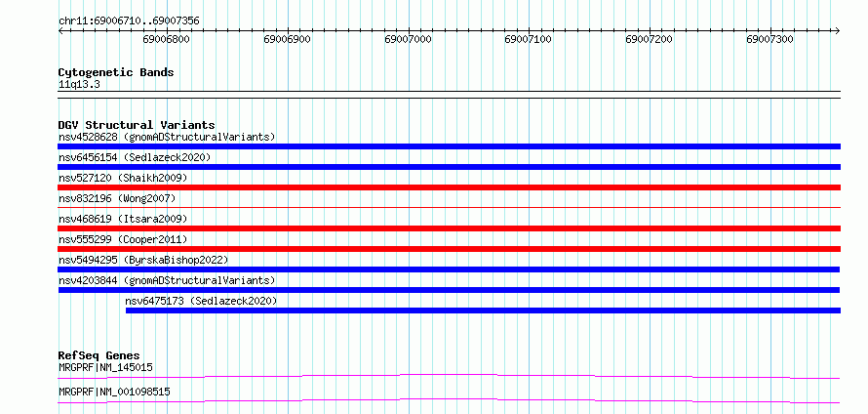Open the MRGPRF|NM_001098515 gene label
The image size is (868, 414).
[114, 392]
